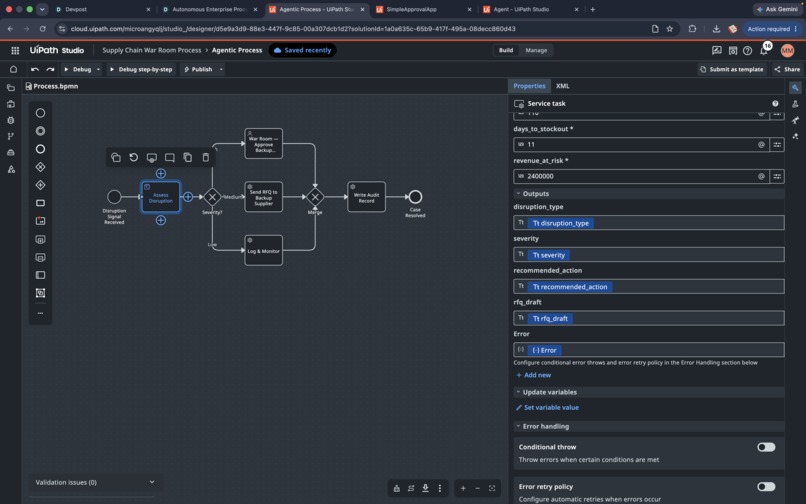Image resolution: width=806 pixels, height=504 pixels.
Task: Click Submit as template
Action: pyautogui.click(x=731, y=69)
